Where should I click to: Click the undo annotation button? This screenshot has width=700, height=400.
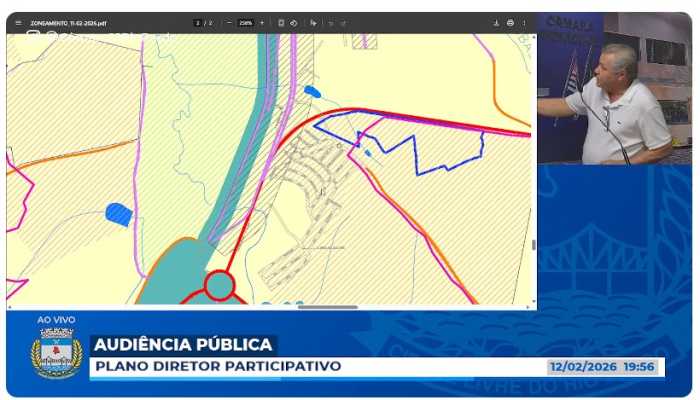coord(331,23)
